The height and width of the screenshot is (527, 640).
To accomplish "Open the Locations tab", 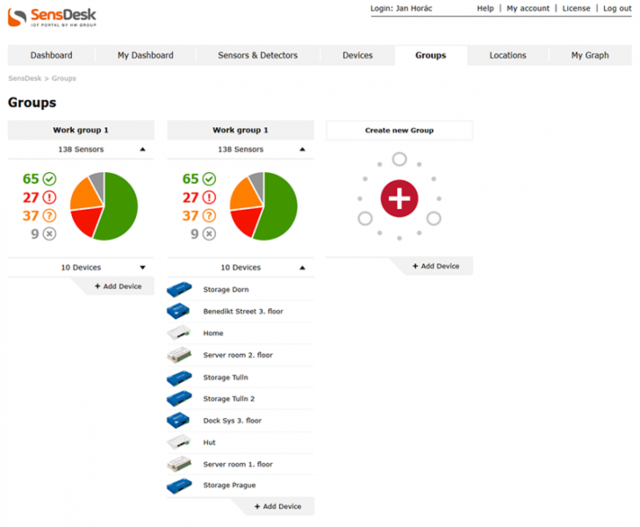I will tap(507, 55).
